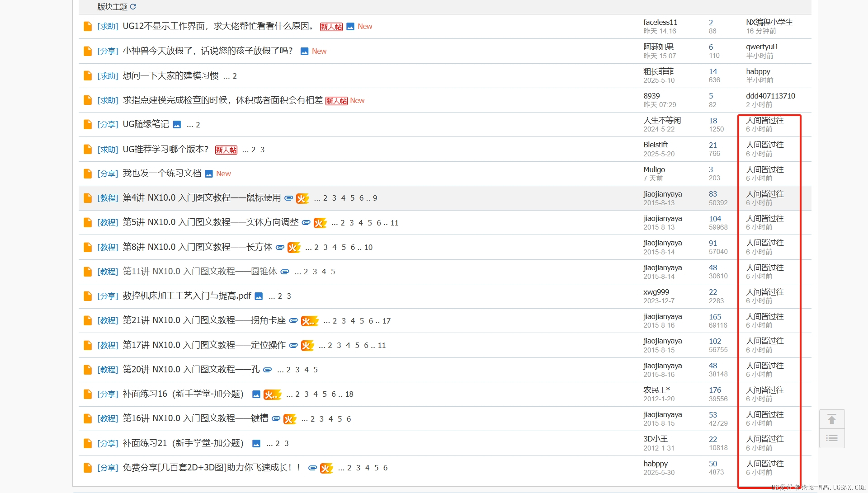This screenshot has width=868, height=493.
Task: Open thread 小神兽今天放假了
Action: click(208, 51)
